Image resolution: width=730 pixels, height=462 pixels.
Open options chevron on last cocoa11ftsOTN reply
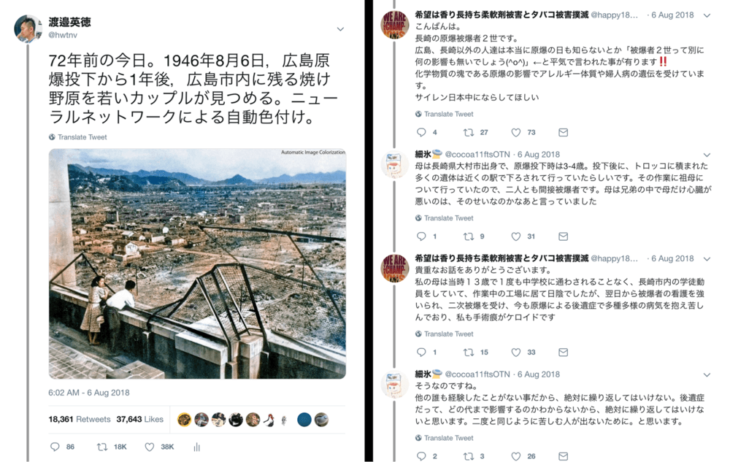click(707, 374)
